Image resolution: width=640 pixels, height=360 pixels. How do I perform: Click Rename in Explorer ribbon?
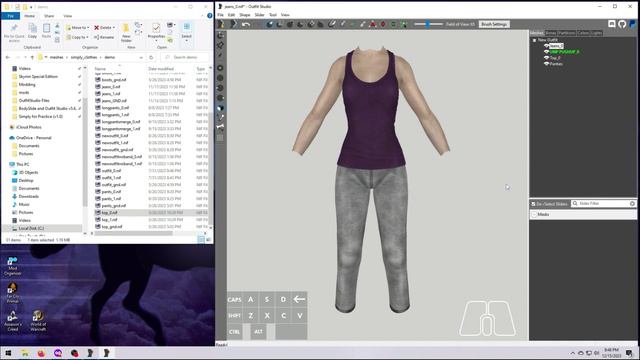point(104,37)
